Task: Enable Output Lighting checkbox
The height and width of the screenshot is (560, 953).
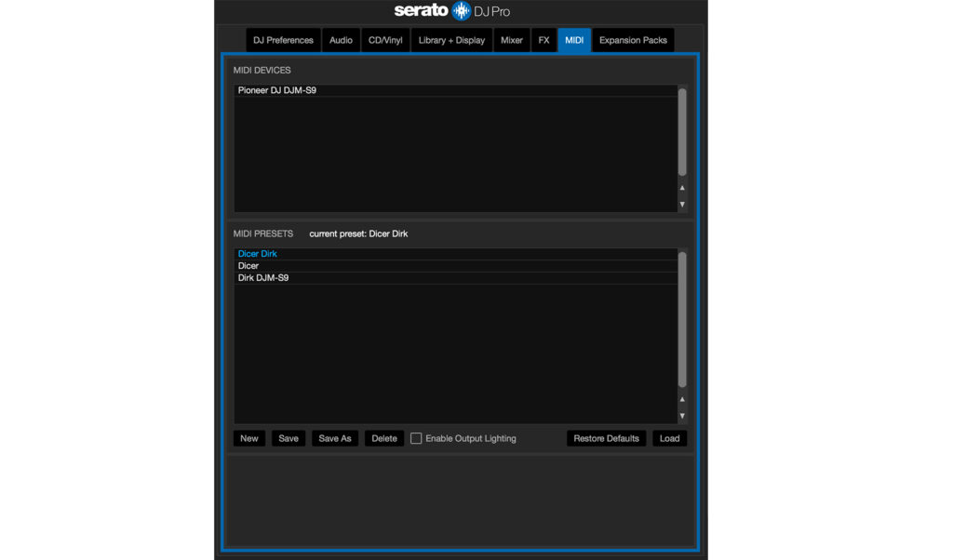Action: [416, 438]
